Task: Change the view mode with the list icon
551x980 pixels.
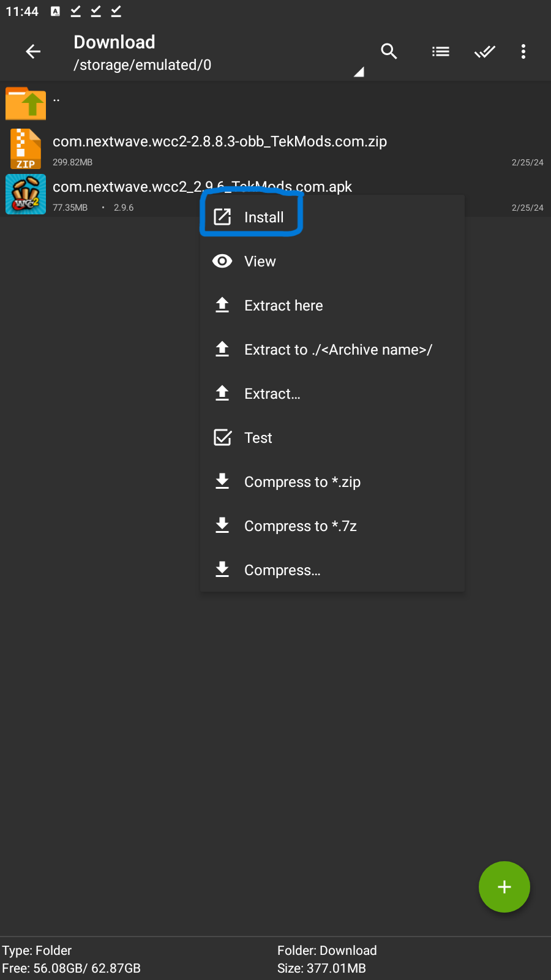Action: (x=441, y=51)
